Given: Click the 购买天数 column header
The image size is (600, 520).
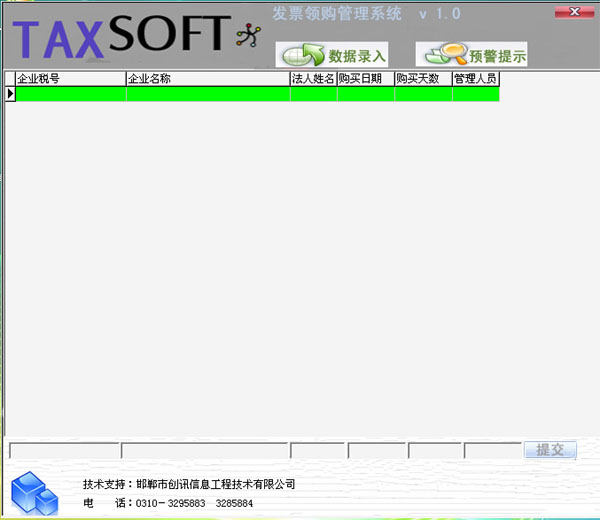Looking at the screenshot, I should point(423,78).
